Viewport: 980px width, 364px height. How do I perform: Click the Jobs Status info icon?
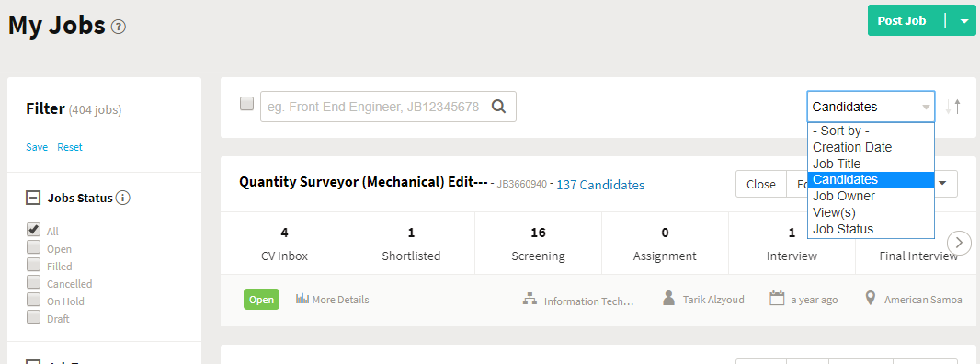pos(123,199)
